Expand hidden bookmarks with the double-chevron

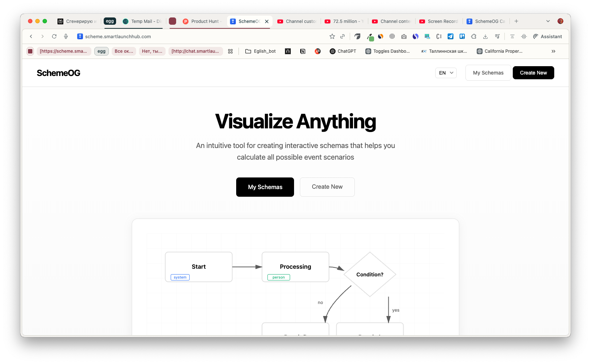pos(553,51)
